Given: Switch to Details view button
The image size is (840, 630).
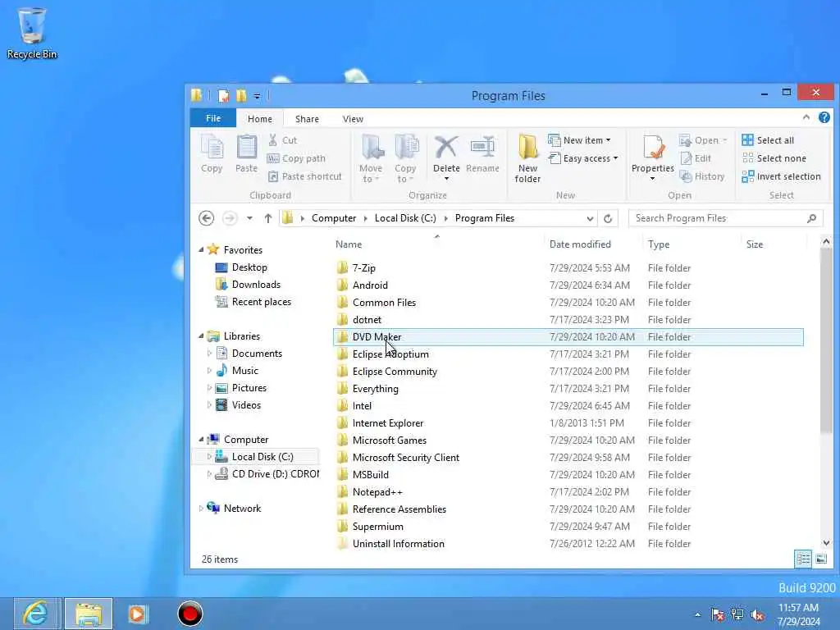Looking at the screenshot, I should pos(803,559).
